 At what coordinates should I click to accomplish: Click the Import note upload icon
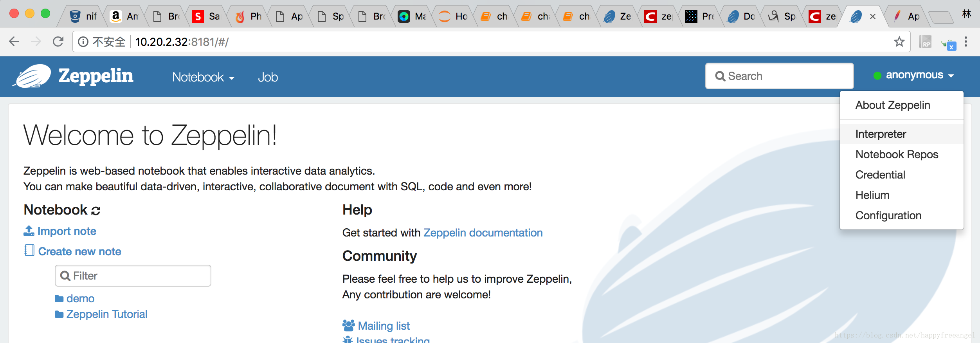pos(29,231)
